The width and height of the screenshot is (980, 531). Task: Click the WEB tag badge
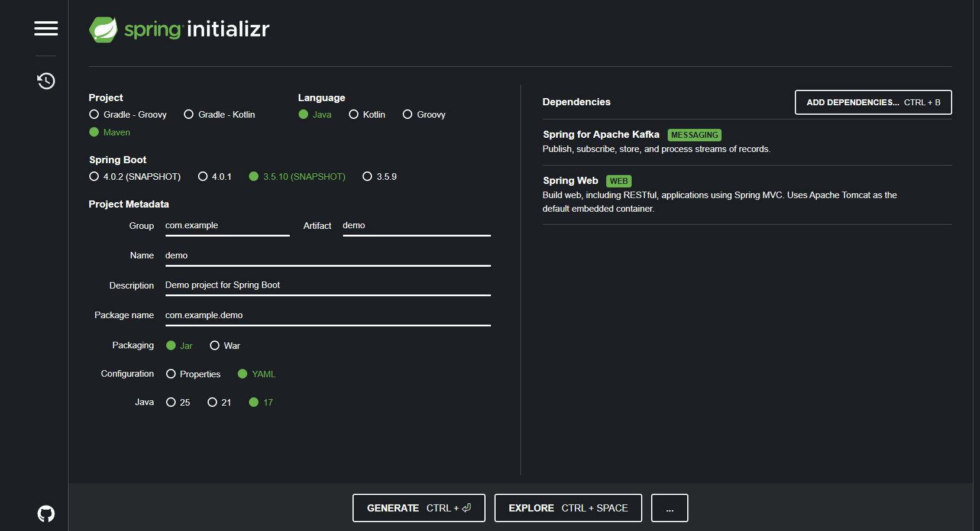tap(619, 181)
